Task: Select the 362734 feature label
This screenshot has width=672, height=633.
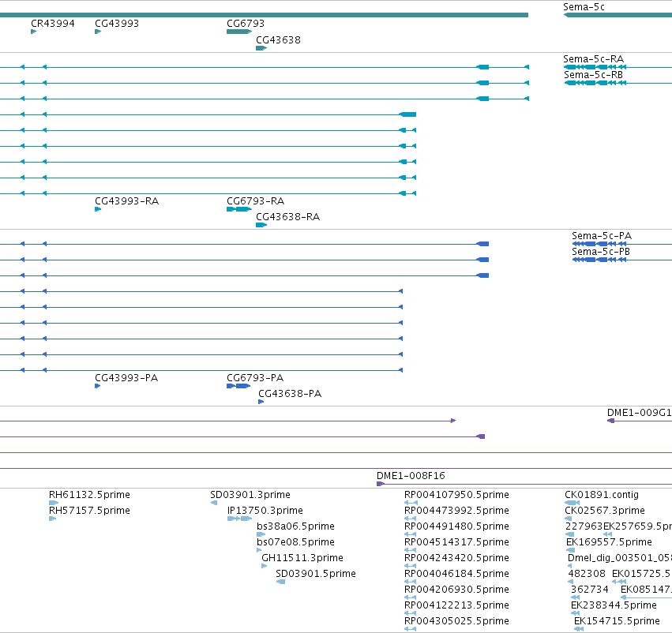Action: tap(590, 590)
